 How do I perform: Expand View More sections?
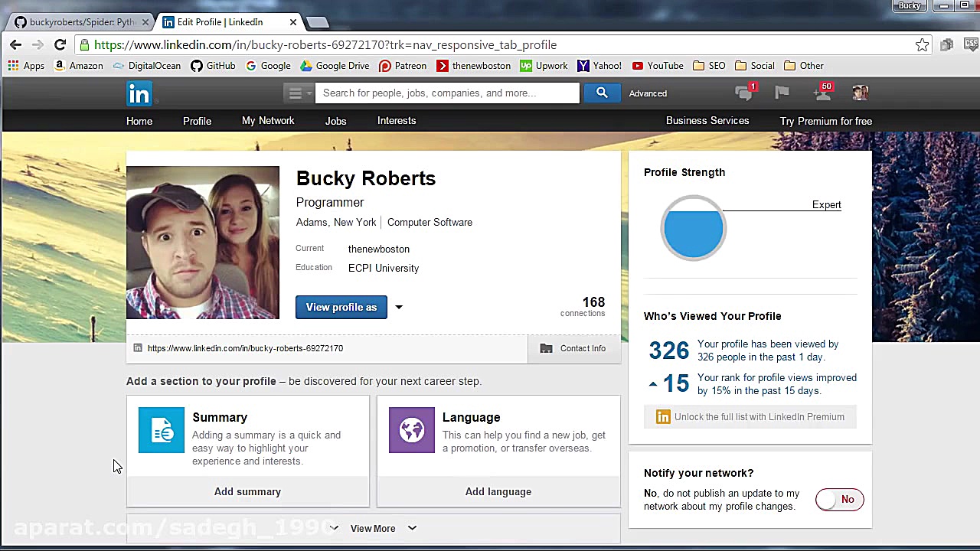tap(373, 528)
